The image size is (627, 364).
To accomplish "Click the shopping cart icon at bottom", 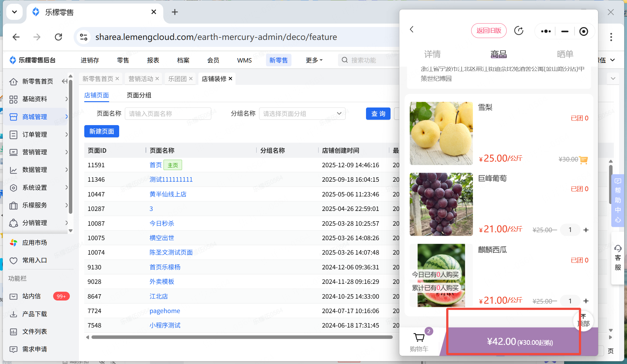I will pyautogui.click(x=419, y=338).
